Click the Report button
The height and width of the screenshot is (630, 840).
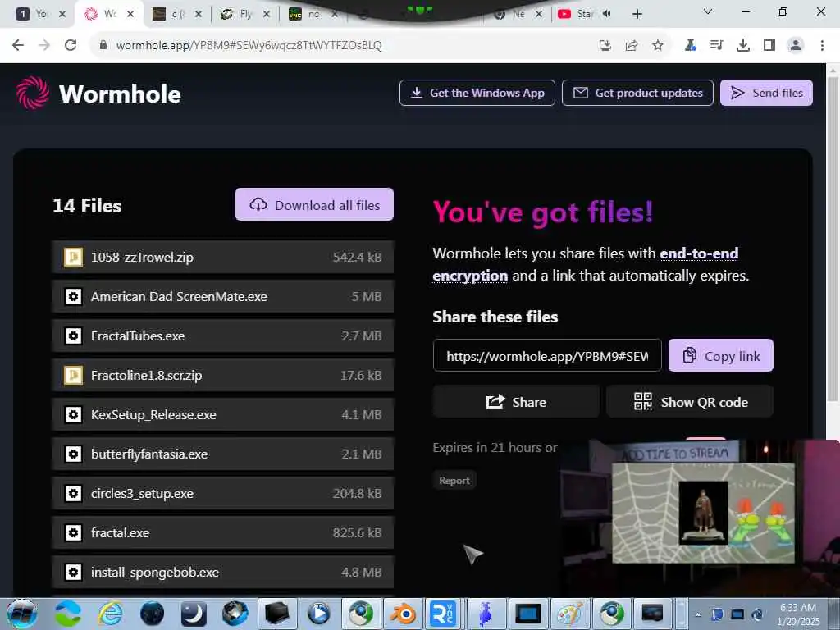454,481
